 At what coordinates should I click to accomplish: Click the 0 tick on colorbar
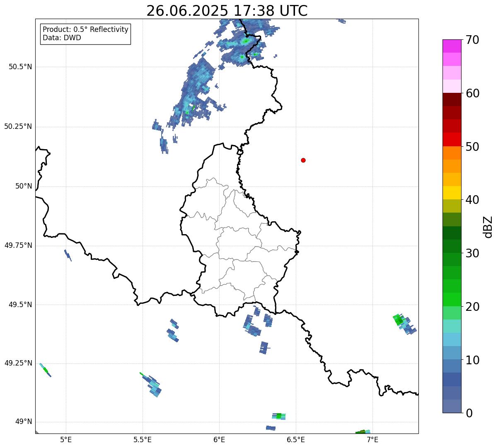click(x=469, y=413)
